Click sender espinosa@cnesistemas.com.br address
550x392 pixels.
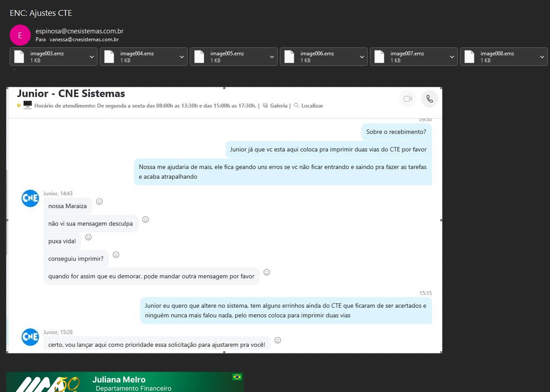(x=79, y=31)
